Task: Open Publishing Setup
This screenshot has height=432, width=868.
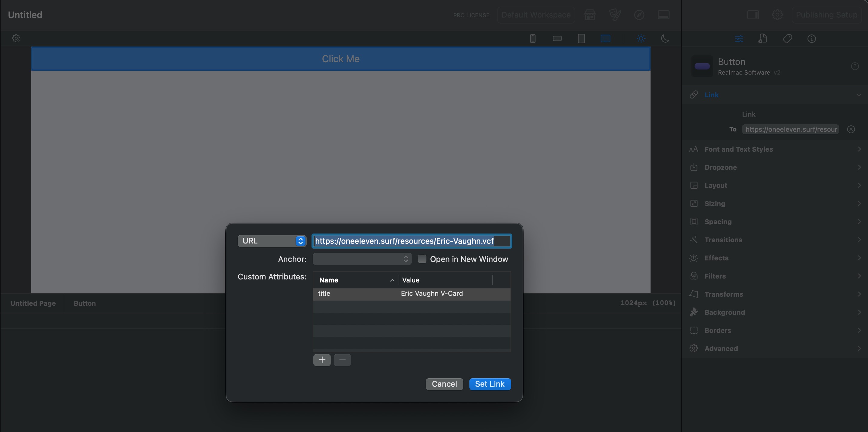Action: click(827, 15)
